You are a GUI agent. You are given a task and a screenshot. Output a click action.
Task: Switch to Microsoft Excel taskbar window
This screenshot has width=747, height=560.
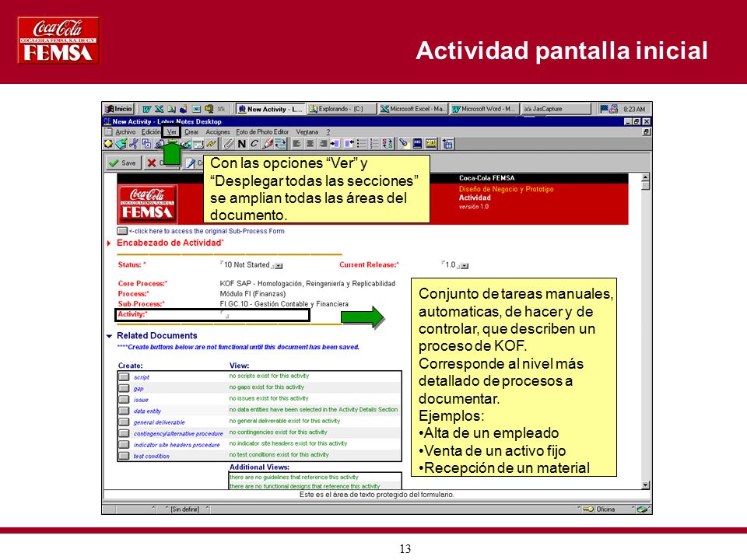[412, 109]
